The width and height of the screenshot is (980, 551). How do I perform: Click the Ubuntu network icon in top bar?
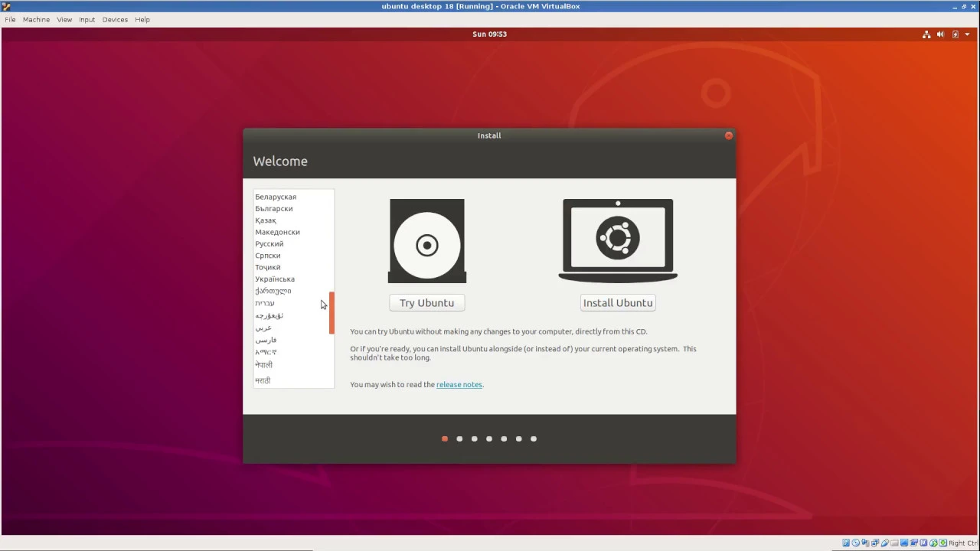(x=926, y=34)
